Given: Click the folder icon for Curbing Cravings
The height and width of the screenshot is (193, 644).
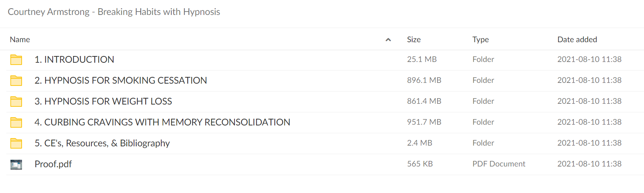Looking at the screenshot, I should (x=16, y=122).
